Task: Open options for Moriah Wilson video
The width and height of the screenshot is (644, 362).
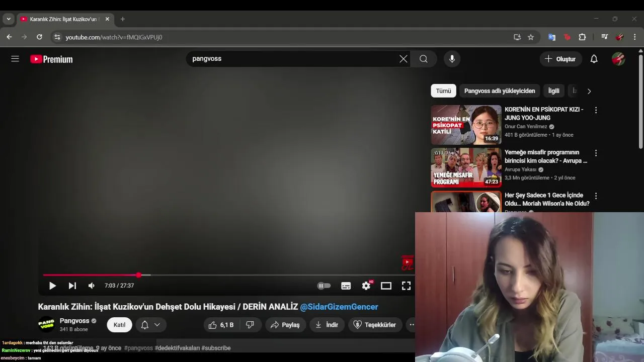Action: click(x=596, y=196)
